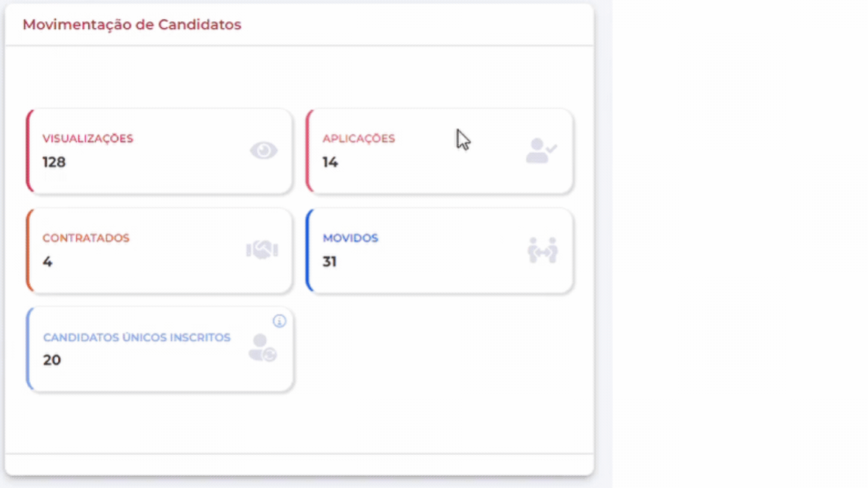The height and width of the screenshot is (488, 868).
Task: Click the value 20 under Candidatos Únicos Inscritos
Action: click(52, 360)
